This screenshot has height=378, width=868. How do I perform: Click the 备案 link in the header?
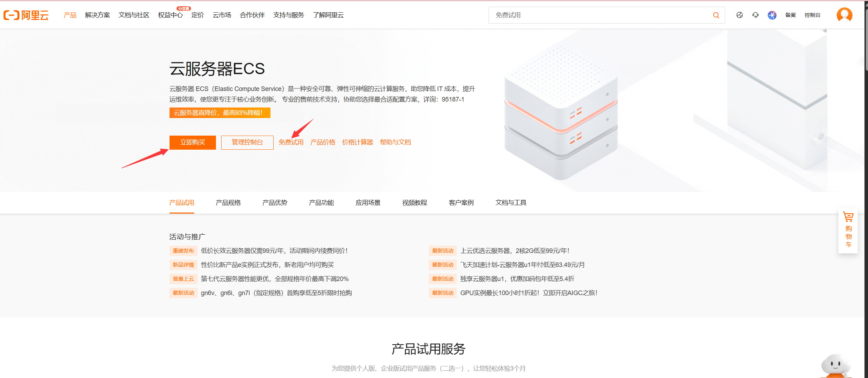coord(790,15)
